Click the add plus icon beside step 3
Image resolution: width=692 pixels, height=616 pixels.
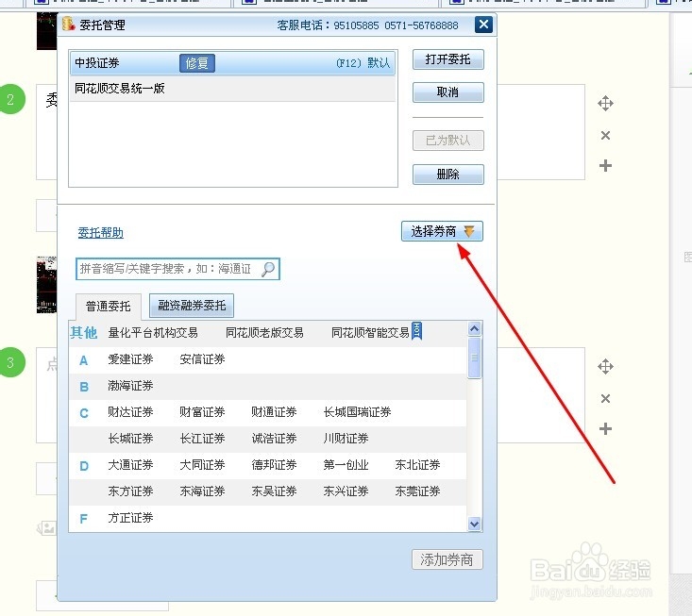point(605,428)
